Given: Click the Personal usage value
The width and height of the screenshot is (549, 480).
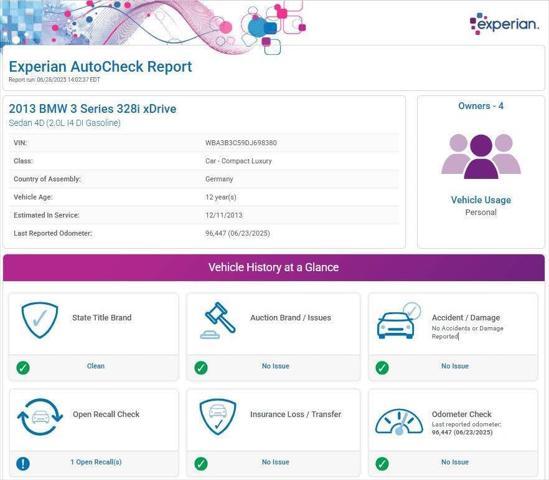Looking at the screenshot, I should 481,212.
